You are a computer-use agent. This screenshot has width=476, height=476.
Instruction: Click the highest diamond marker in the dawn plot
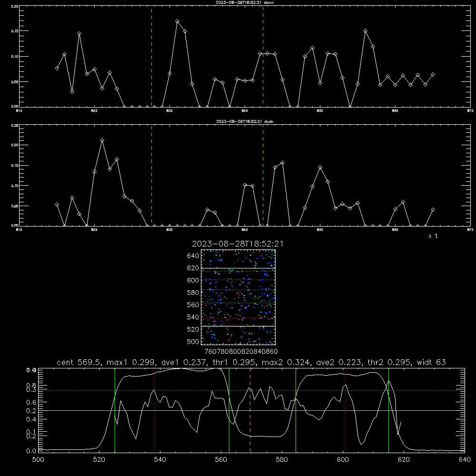pyautogui.click(x=177, y=21)
